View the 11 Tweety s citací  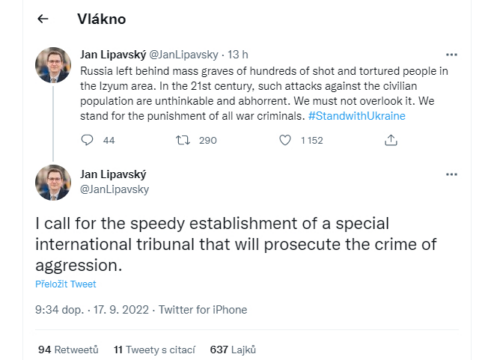154,350
